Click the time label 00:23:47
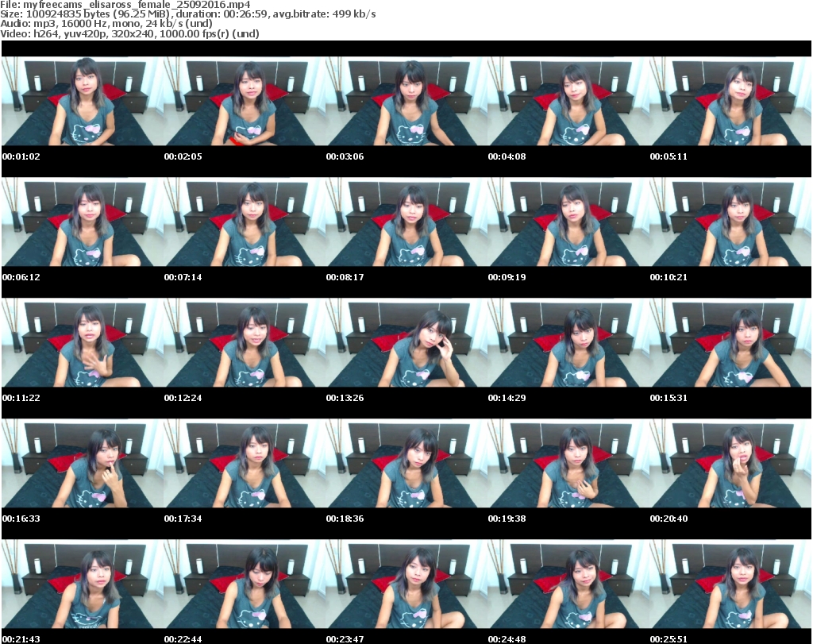Image resolution: width=813 pixels, height=644 pixels. [345, 639]
